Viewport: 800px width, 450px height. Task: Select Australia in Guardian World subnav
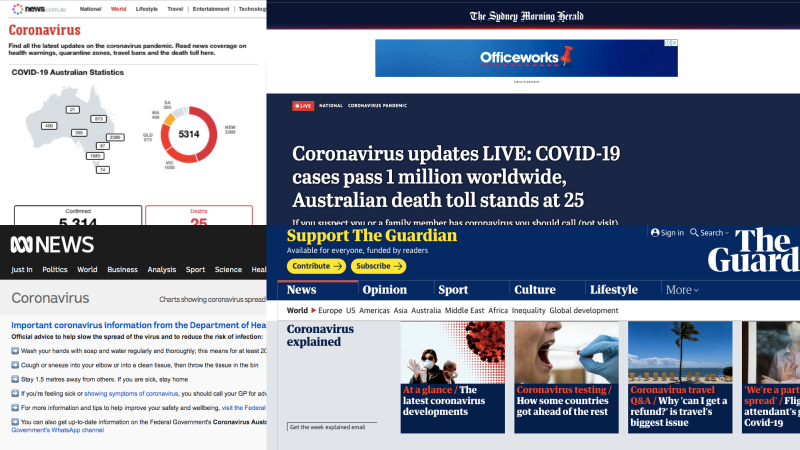[425, 310]
